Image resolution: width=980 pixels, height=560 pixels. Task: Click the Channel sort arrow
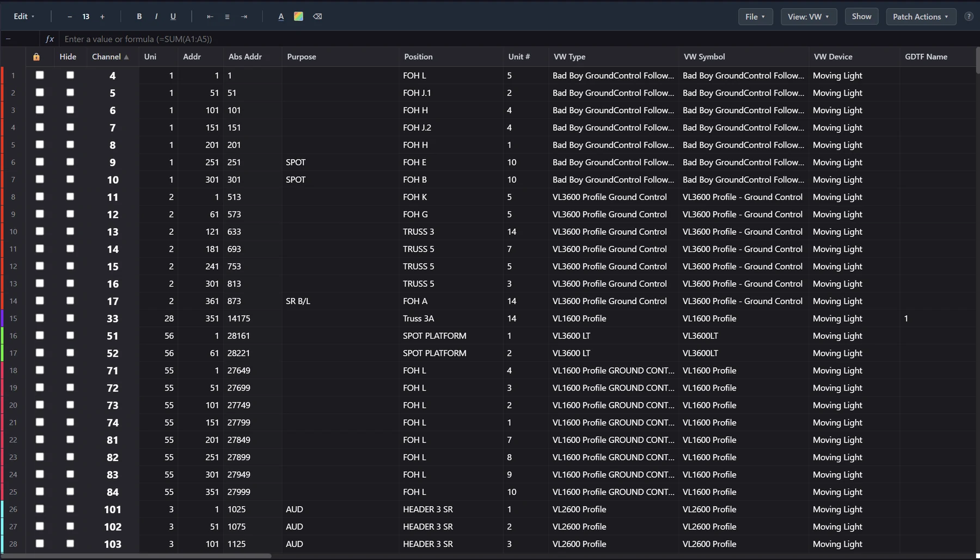(x=126, y=57)
